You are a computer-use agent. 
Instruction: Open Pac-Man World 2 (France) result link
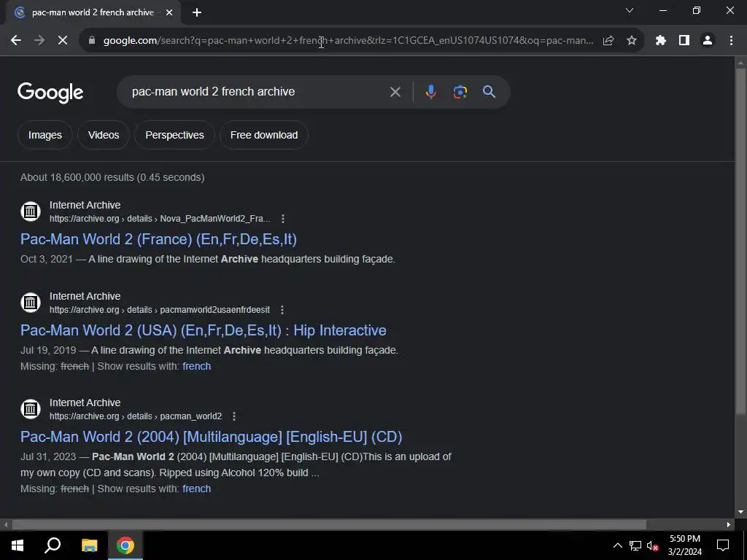tap(158, 239)
